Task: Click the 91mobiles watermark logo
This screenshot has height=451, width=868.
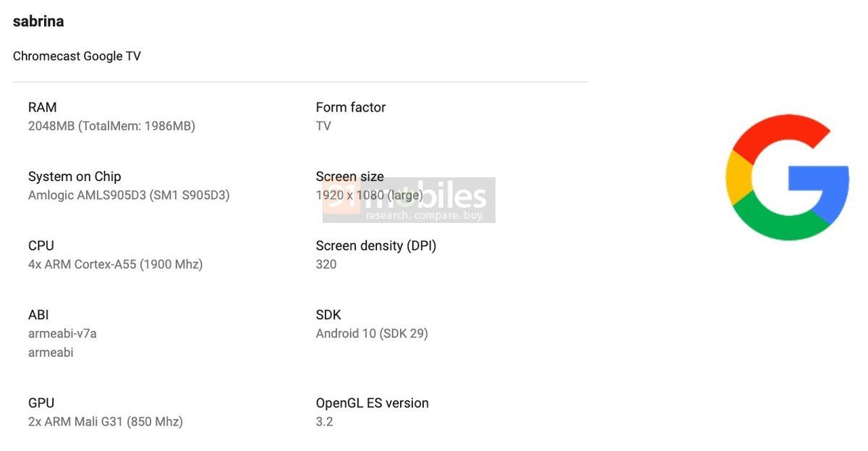Action: 409,200
